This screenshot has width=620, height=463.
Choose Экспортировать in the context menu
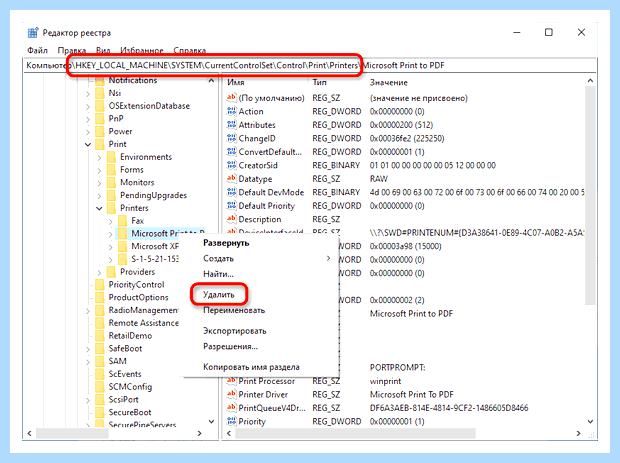(x=235, y=331)
